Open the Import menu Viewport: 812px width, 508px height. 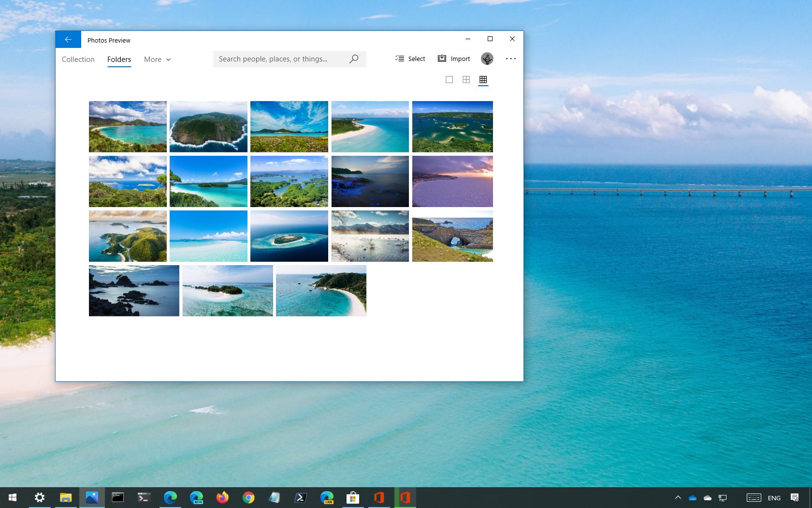454,59
